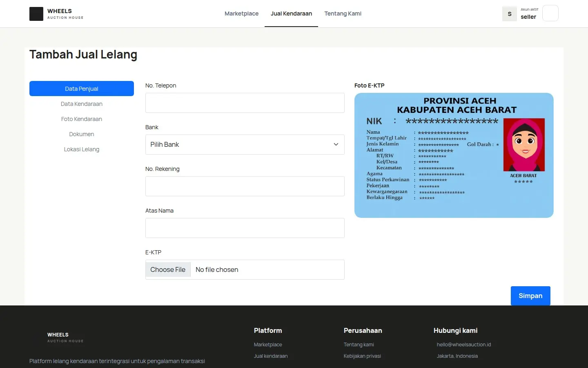
Task: Switch to the Foto Kendaraan step
Action: [x=82, y=119]
